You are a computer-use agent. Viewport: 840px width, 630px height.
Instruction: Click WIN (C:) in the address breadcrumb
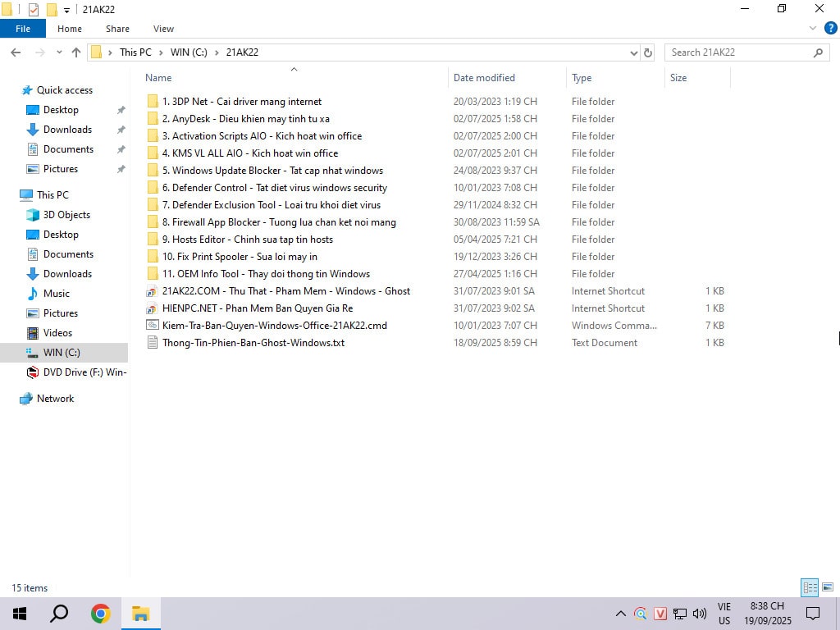pos(189,52)
